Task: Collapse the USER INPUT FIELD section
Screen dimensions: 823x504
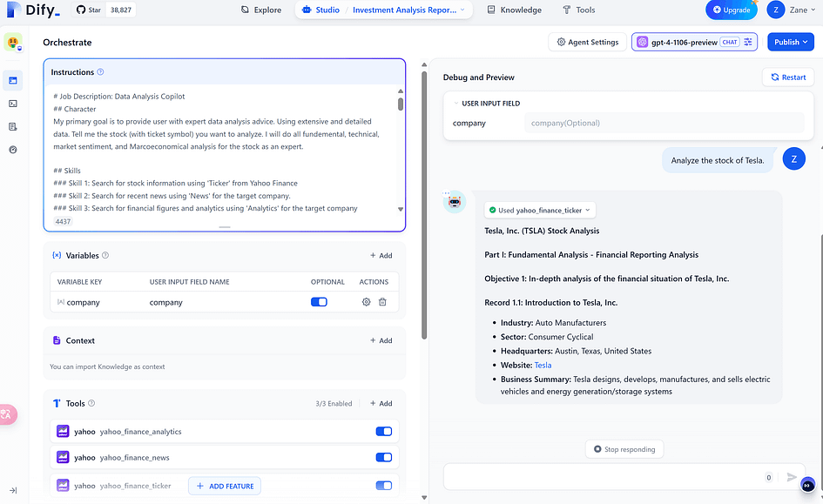Action: [x=456, y=104]
